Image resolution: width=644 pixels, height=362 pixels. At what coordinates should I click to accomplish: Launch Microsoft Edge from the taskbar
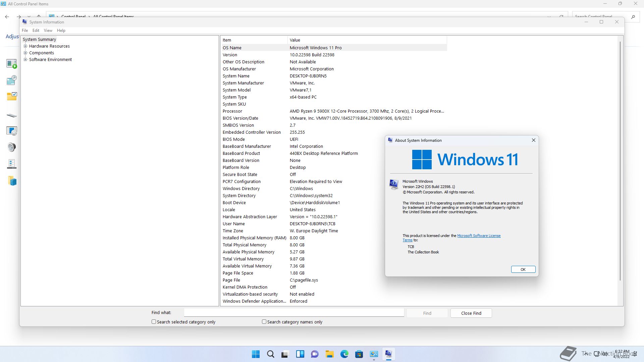coord(344,354)
